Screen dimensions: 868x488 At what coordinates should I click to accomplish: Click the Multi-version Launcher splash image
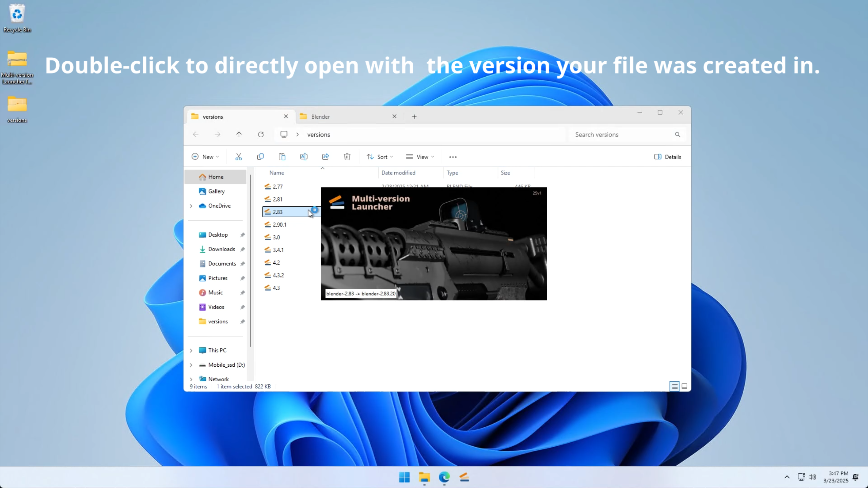(434, 244)
